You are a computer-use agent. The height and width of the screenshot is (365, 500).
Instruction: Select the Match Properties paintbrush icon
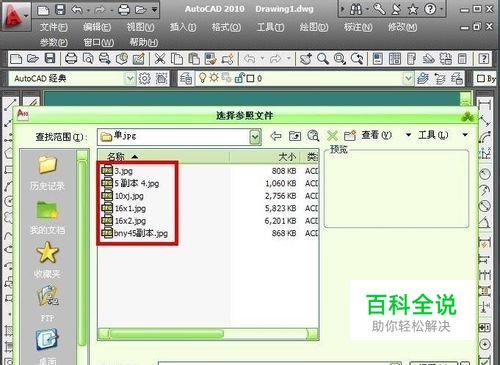210,59
